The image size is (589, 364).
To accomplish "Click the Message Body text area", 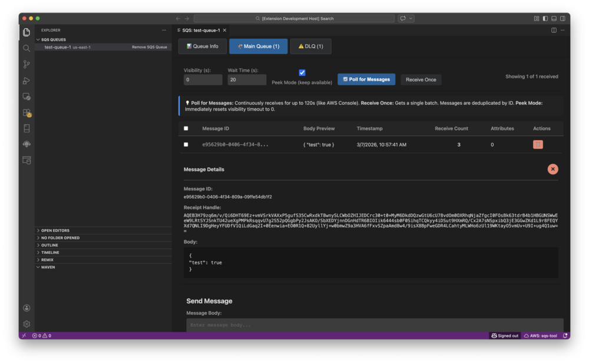I will pos(375,325).
